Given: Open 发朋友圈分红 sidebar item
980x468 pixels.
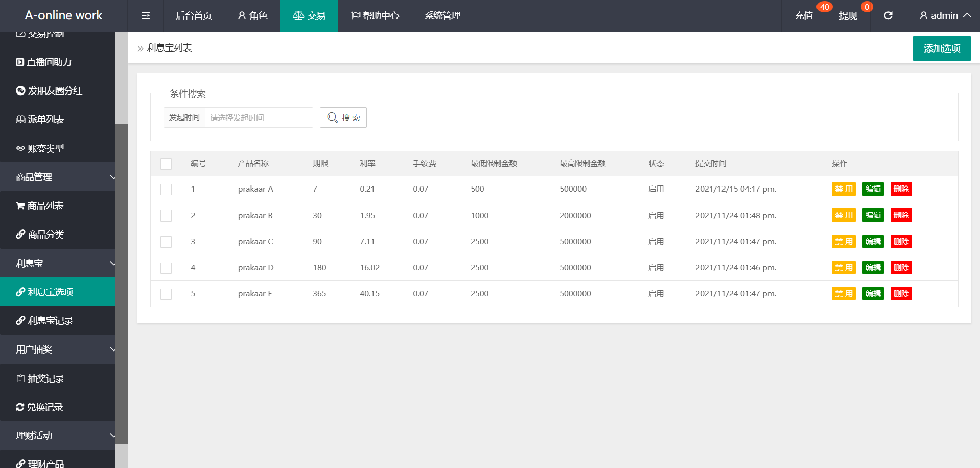Looking at the screenshot, I should tap(54, 91).
